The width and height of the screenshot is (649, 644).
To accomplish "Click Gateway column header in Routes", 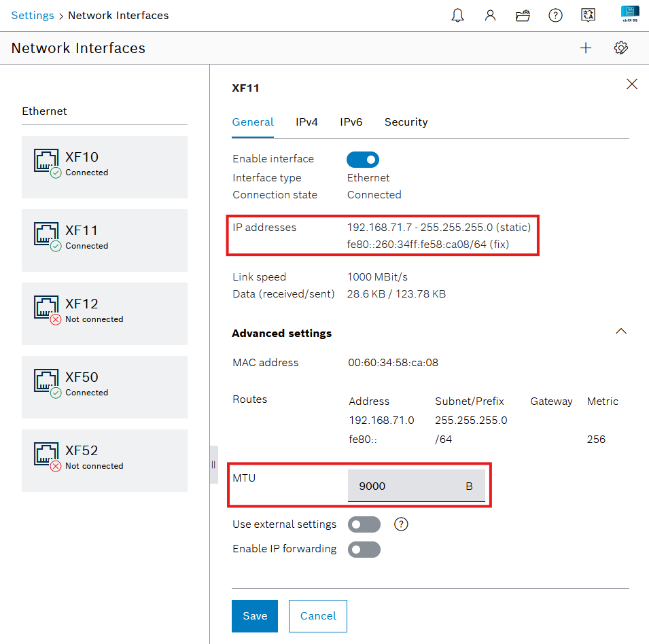I will point(551,401).
